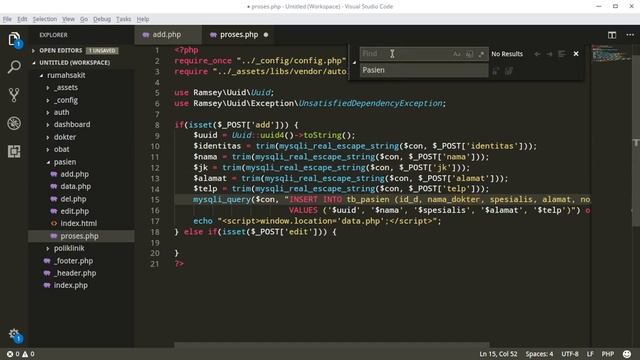Open the Debug view in activity bar
The height and width of the screenshot is (360, 640).
point(14,123)
